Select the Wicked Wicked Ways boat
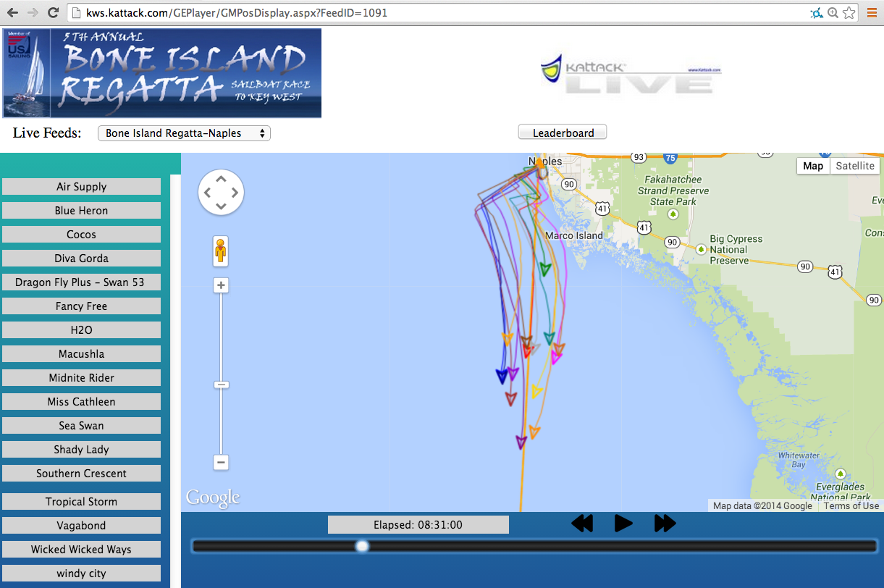884x588 pixels. pyautogui.click(x=81, y=550)
